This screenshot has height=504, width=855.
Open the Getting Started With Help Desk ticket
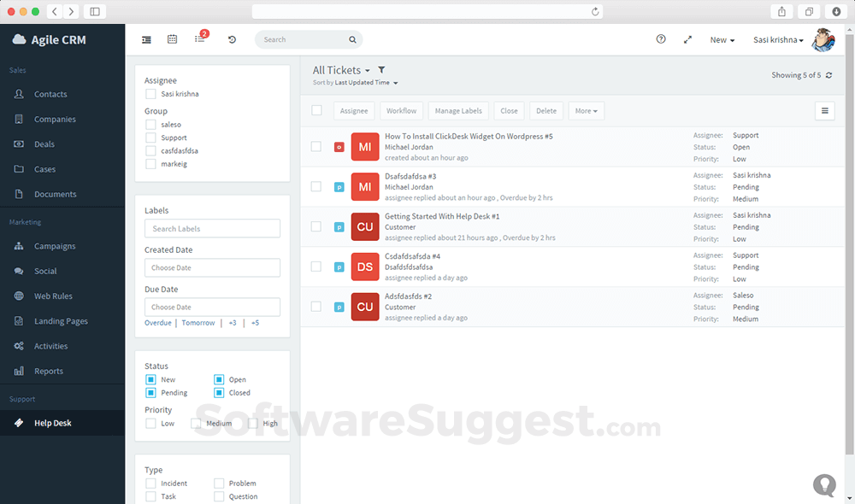coord(442,216)
